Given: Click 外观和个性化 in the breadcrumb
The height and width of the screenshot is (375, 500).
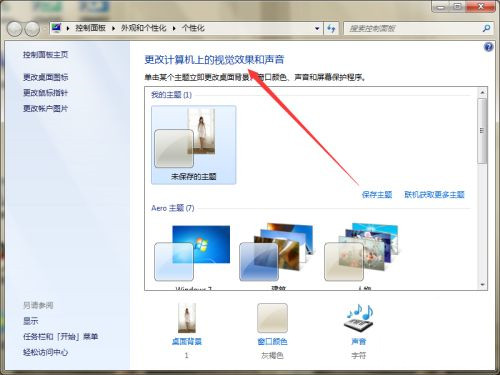Looking at the screenshot, I should [x=144, y=28].
